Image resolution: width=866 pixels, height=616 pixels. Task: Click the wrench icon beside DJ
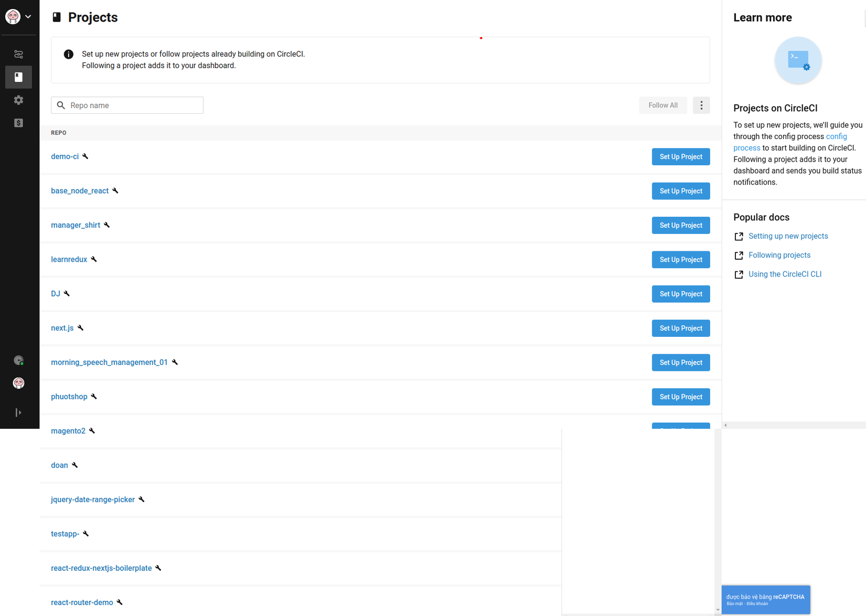[67, 293]
